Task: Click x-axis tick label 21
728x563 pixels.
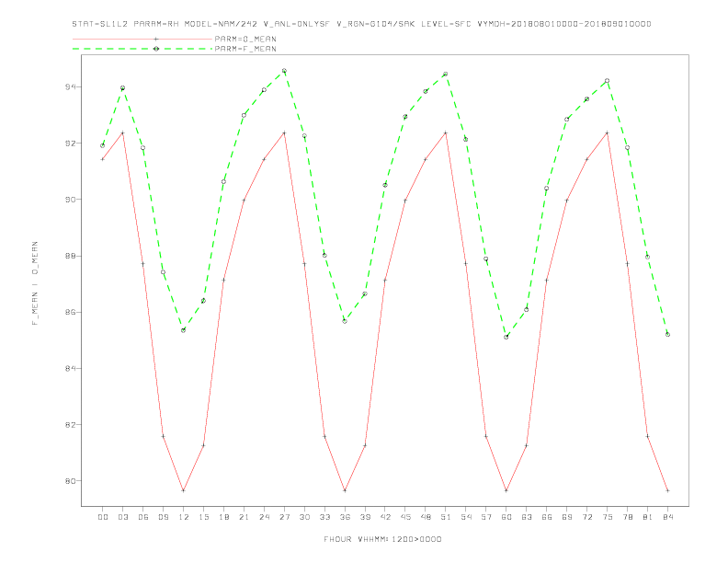Action: coord(244,517)
